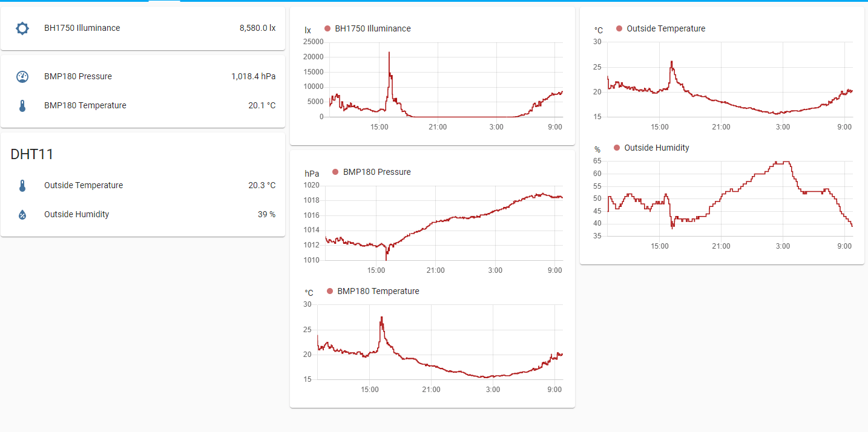This screenshot has height=432, width=868.
Task: Click the BMP180 Temperature thermometer icon
Action: pos(22,106)
